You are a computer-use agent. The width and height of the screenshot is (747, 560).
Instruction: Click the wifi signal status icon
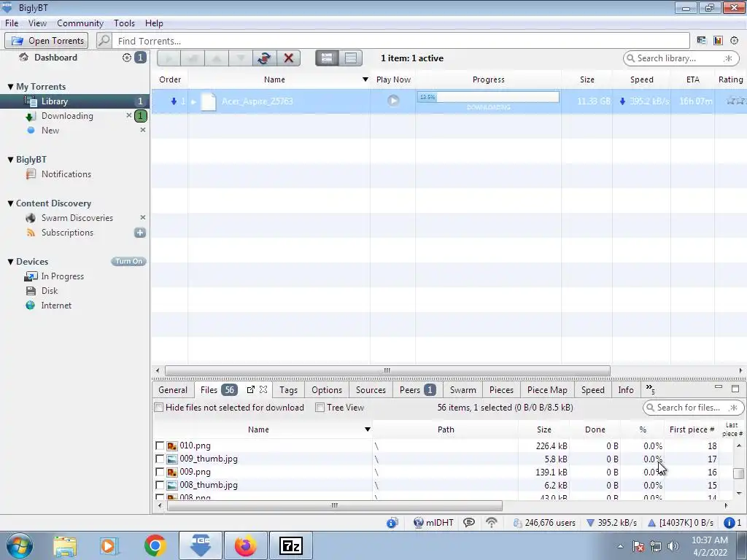point(491,523)
